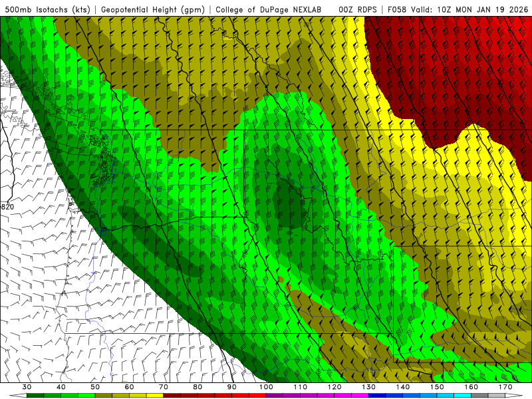Click the '170' legend value
This screenshot has height=399, width=532.
(x=505, y=387)
